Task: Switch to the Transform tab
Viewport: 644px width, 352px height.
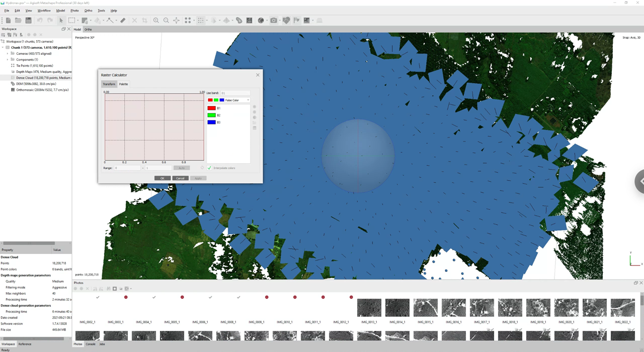Action: coord(109,84)
